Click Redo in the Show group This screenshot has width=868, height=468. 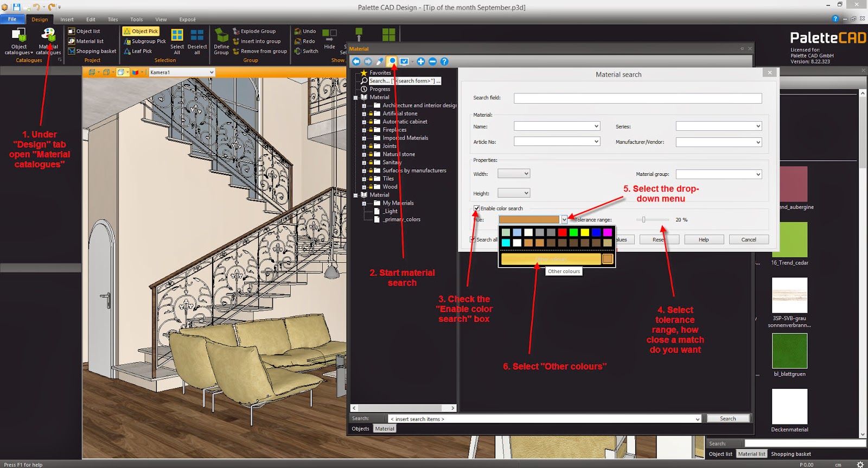coord(305,41)
